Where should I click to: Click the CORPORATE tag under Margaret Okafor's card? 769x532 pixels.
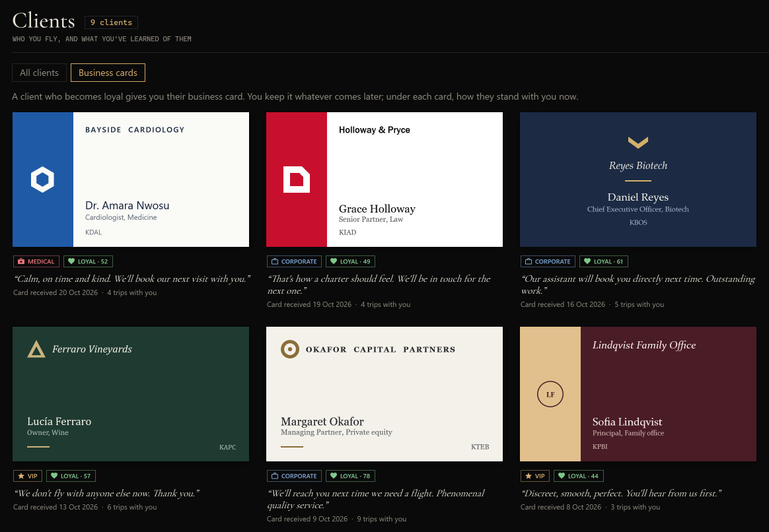pyautogui.click(x=294, y=476)
